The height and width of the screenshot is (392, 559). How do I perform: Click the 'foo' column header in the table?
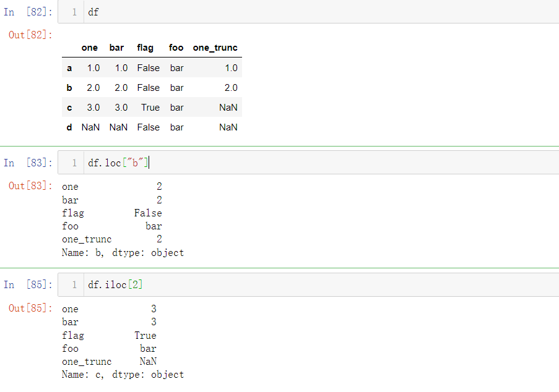(176, 48)
